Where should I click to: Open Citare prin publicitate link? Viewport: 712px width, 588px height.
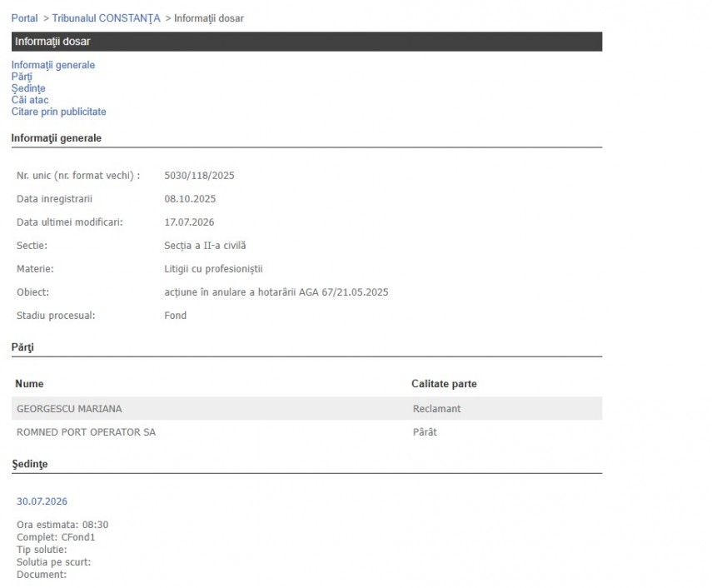(58, 112)
